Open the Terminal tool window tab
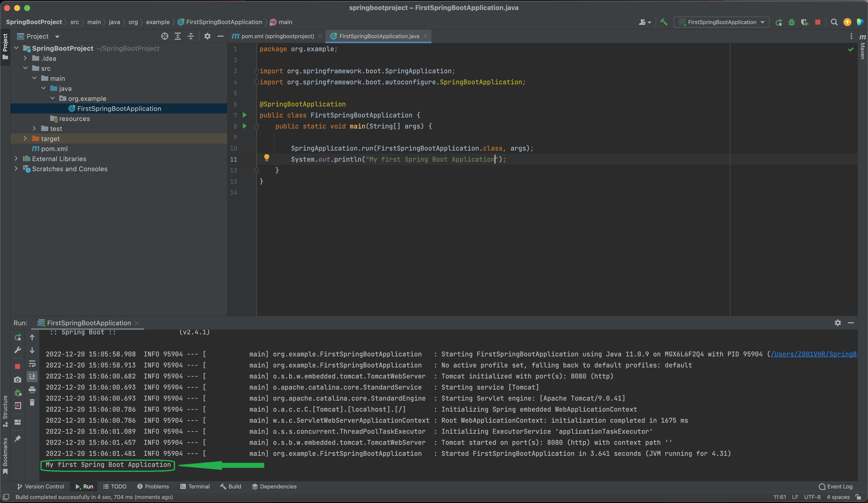The height and width of the screenshot is (503, 868). [x=195, y=486]
